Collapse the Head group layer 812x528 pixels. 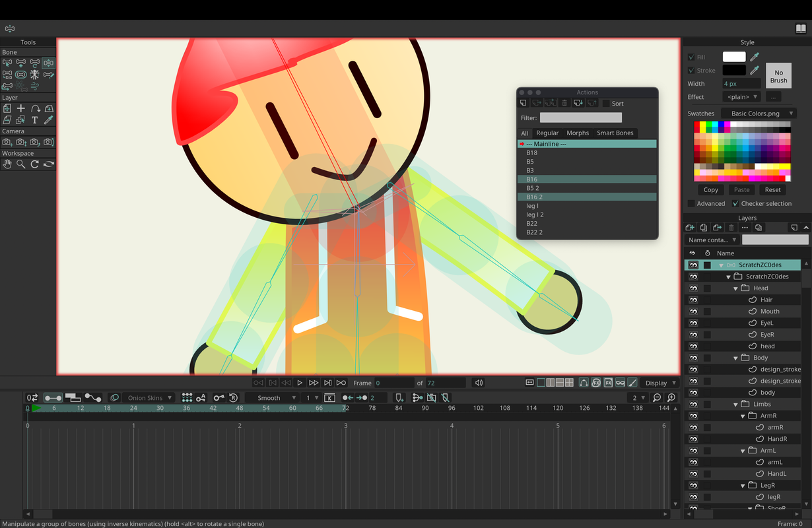(735, 288)
